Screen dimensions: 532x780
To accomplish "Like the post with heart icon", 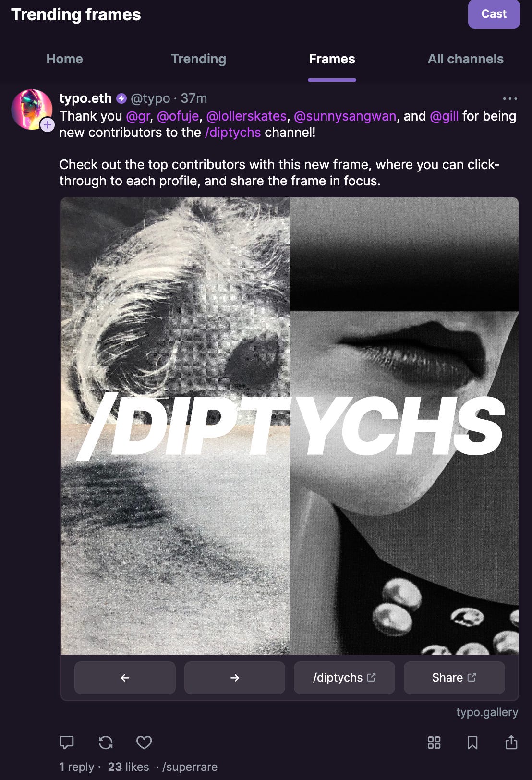I will tap(144, 743).
